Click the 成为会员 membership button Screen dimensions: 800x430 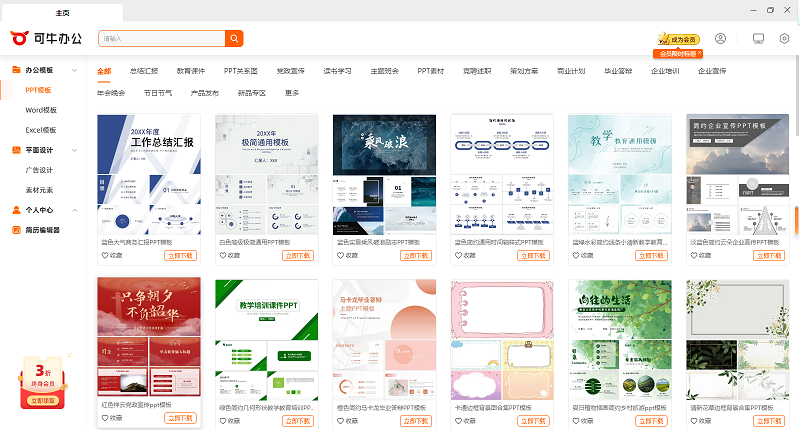[x=678, y=39]
